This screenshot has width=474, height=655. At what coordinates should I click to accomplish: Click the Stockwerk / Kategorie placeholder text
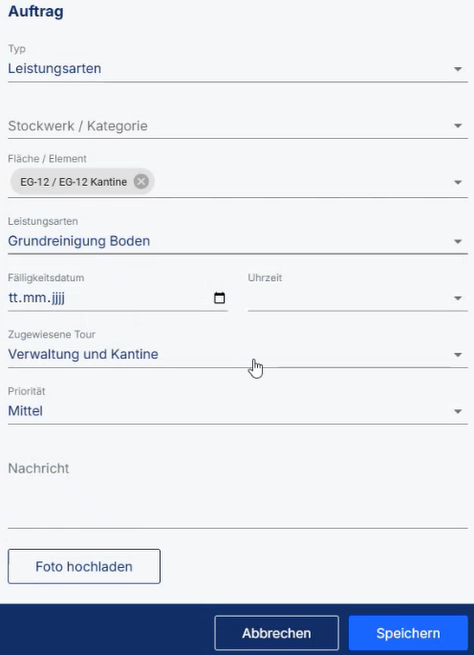click(x=78, y=126)
